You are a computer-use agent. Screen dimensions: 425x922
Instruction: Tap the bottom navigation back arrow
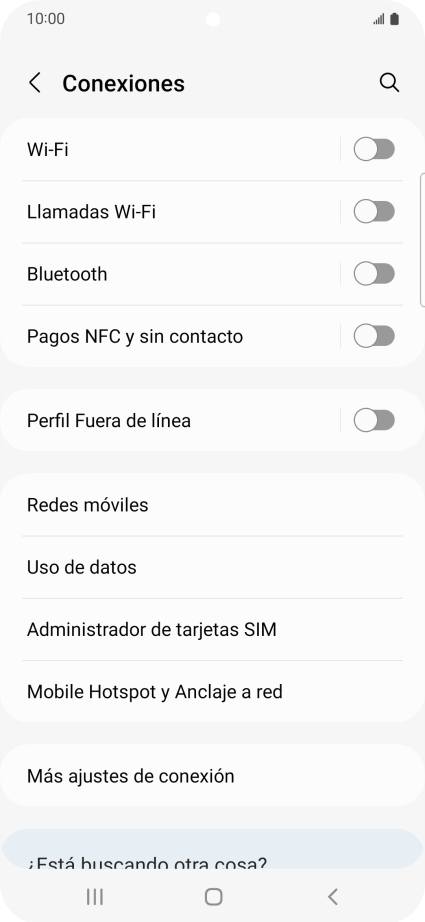coord(333,897)
